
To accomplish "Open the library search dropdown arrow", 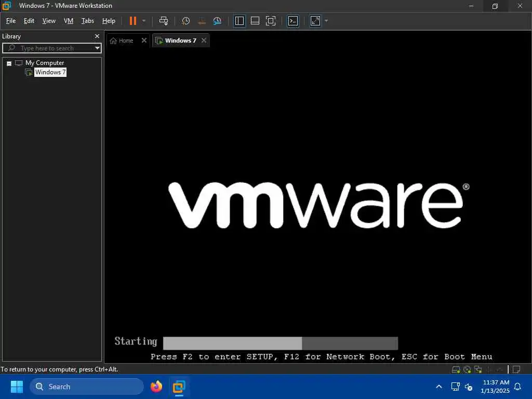I will pyautogui.click(x=97, y=48).
